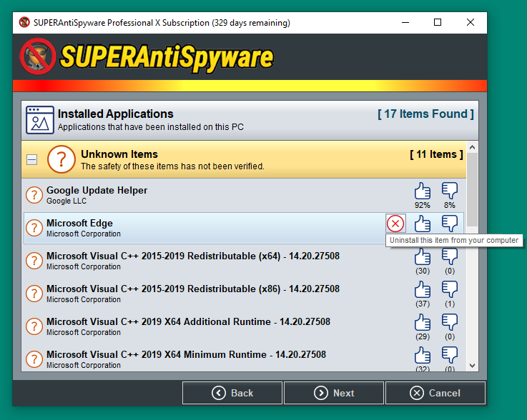Select the Microsoft Edge entry name
Image resolution: width=527 pixels, height=420 pixels.
click(x=79, y=224)
